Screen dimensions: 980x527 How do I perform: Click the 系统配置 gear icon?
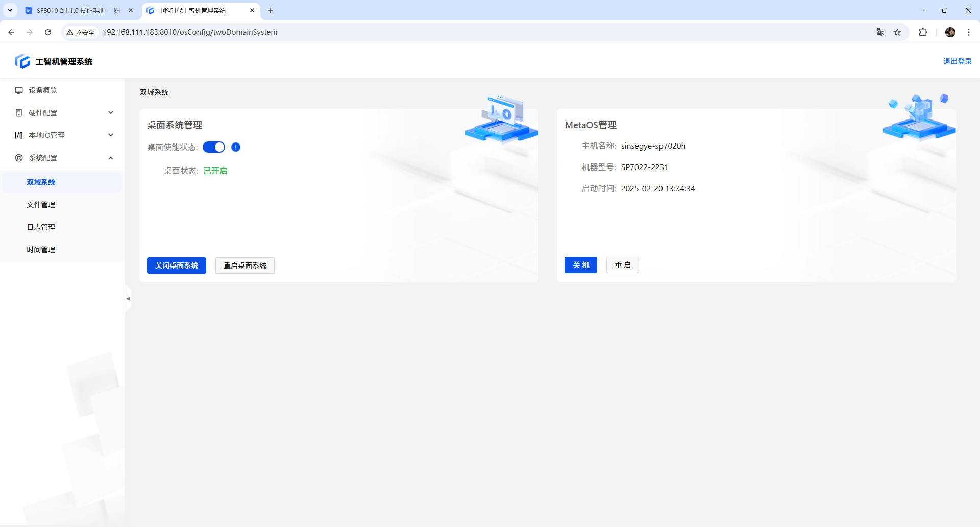coord(19,158)
